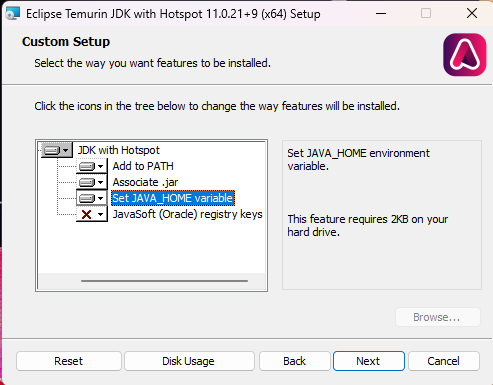Open dropdown arrow beside Associate .jar
The image size is (493, 385).
coord(101,182)
